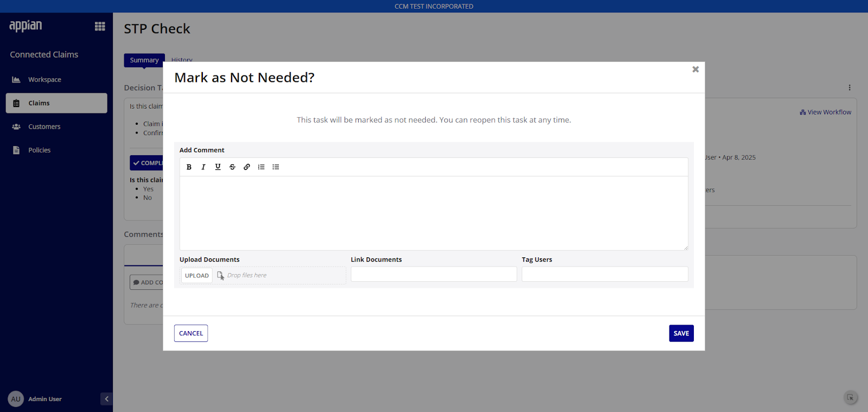Viewport: 868px width, 412px height.
Task: Toggle underline formatting in comment editor
Action: click(218, 167)
